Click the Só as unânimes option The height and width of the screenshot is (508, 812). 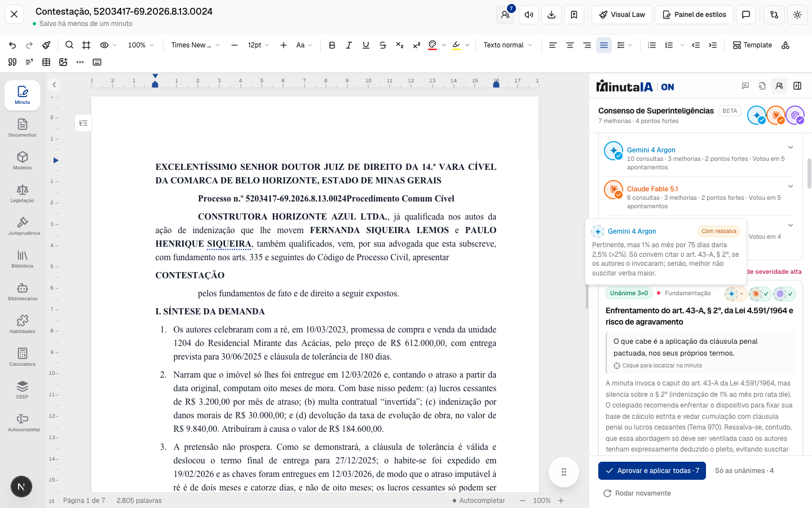[x=744, y=471]
